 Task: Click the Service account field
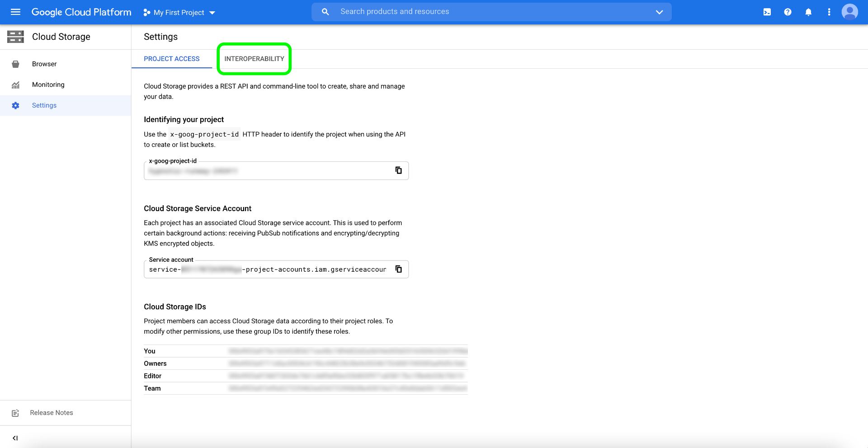(276, 269)
